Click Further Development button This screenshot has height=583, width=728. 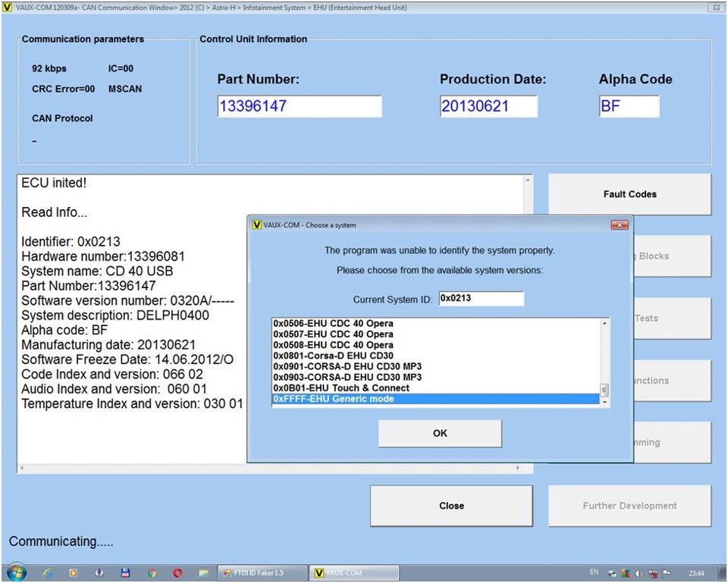(629, 506)
